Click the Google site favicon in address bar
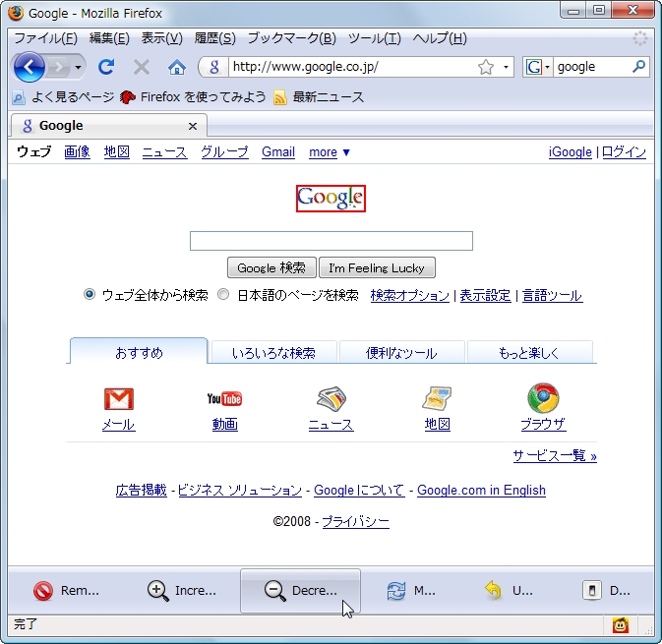The height and width of the screenshot is (644, 662). click(214, 67)
